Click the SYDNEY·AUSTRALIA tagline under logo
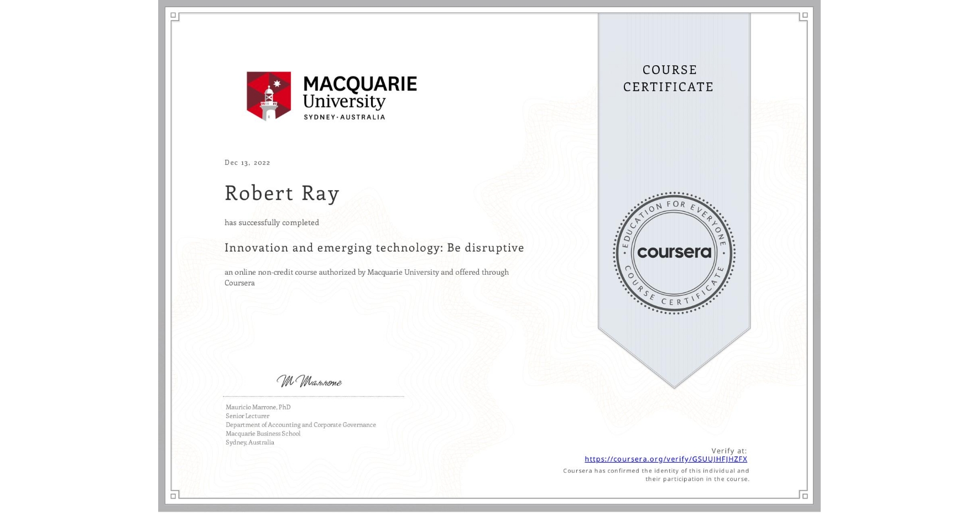Screen dimensions: 980x513 (345, 117)
